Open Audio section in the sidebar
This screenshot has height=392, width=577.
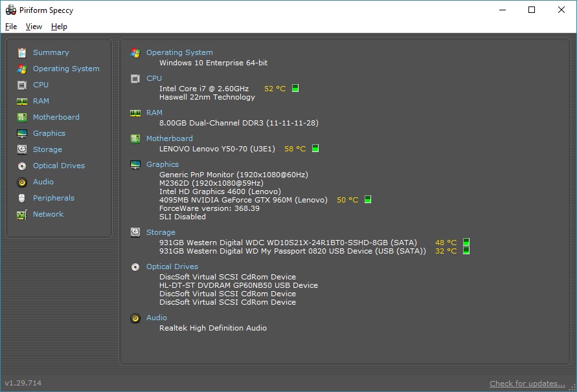(x=43, y=182)
